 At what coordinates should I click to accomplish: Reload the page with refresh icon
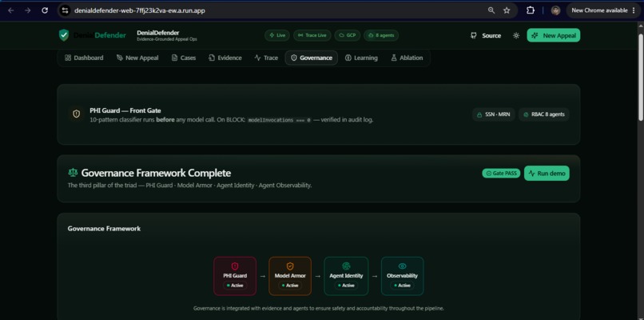[x=45, y=10]
